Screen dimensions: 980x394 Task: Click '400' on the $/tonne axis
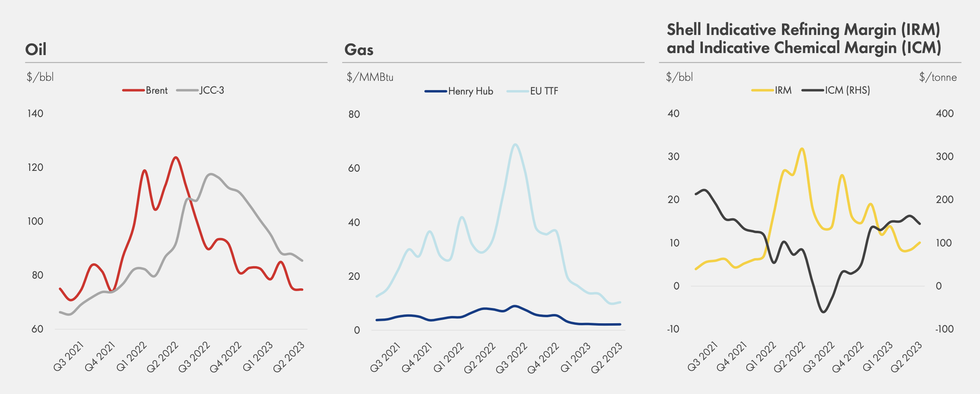click(x=945, y=113)
